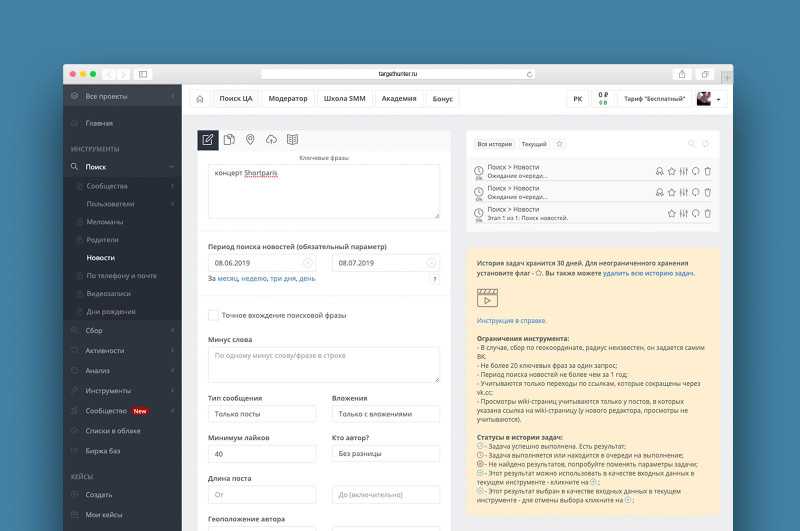Open the account menu arrow beside avatar
The width and height of the screenshot is (800, 531).
pyautogui.click(x=718, y=99)
